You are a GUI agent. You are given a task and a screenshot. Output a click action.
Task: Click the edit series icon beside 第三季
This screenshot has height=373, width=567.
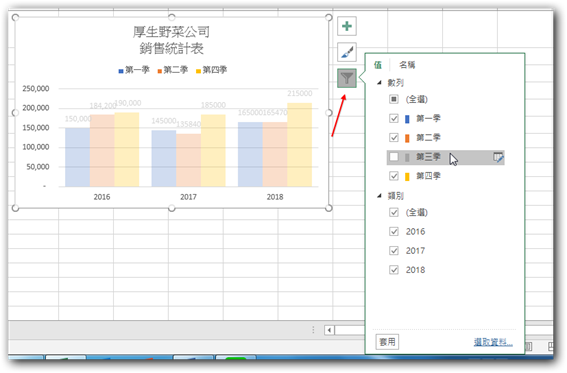[x=498, y=157]
